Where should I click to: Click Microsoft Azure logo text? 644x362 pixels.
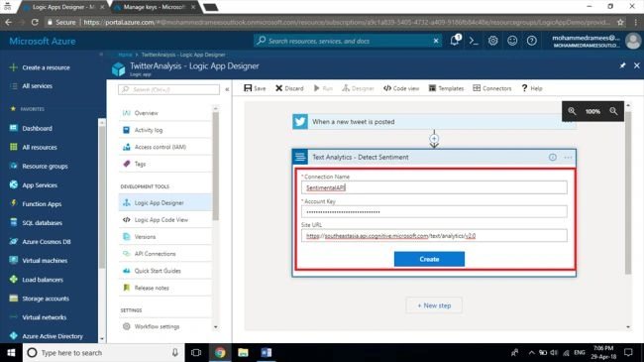coord(43,41)
